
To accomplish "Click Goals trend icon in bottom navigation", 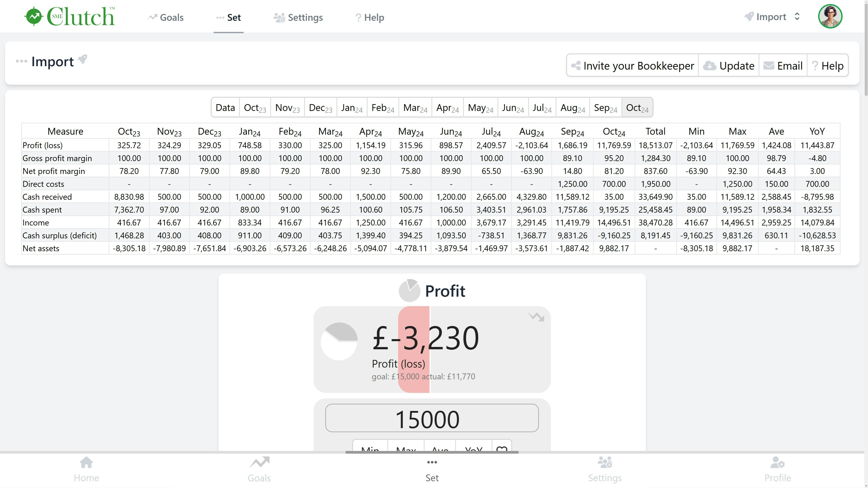I will [259, 462].
